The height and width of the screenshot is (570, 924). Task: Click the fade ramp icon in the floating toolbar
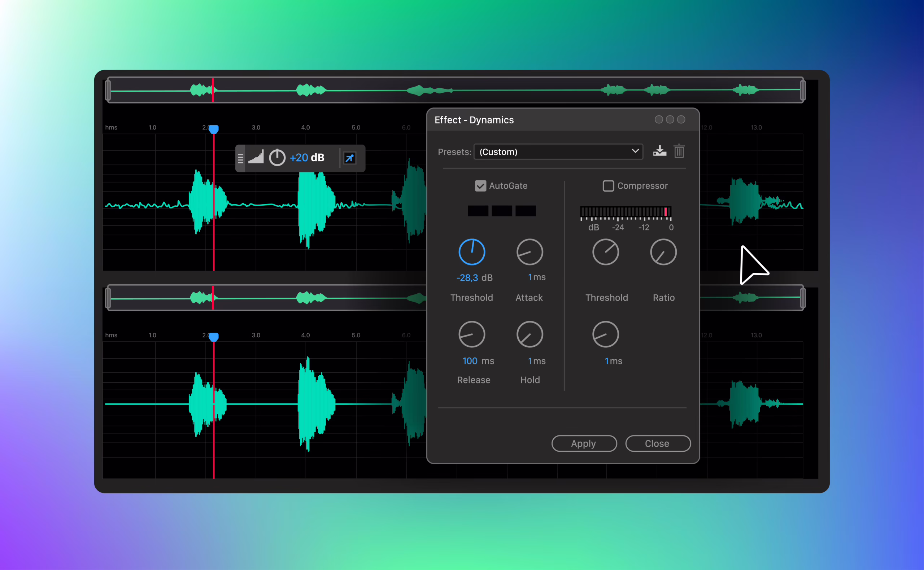coord(256,157)
